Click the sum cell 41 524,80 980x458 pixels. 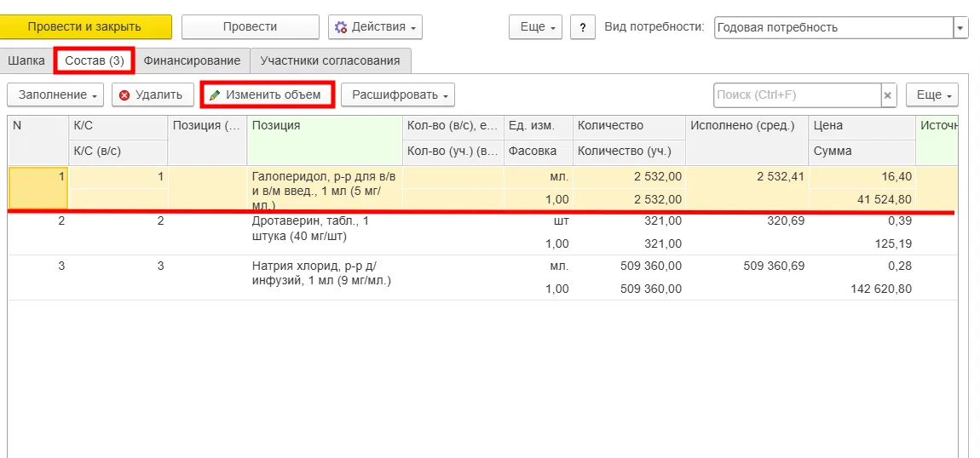click(x=862, y=200)
